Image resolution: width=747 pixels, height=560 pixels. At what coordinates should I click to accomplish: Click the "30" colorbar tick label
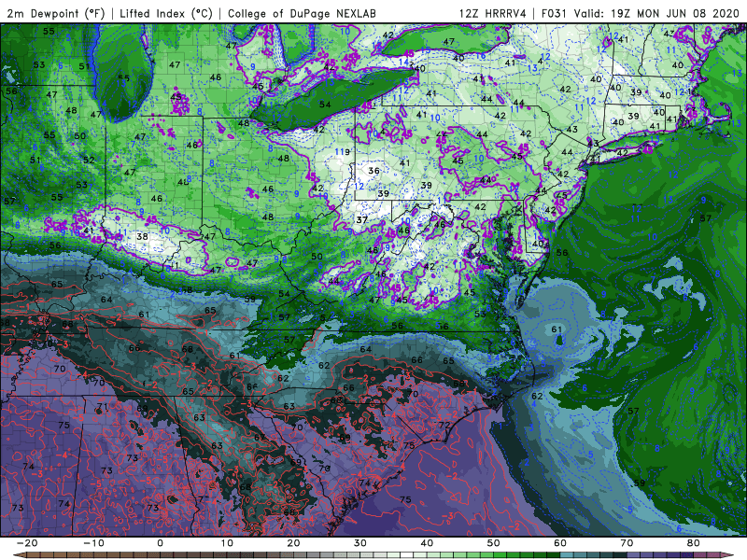(x=360, y=543)
